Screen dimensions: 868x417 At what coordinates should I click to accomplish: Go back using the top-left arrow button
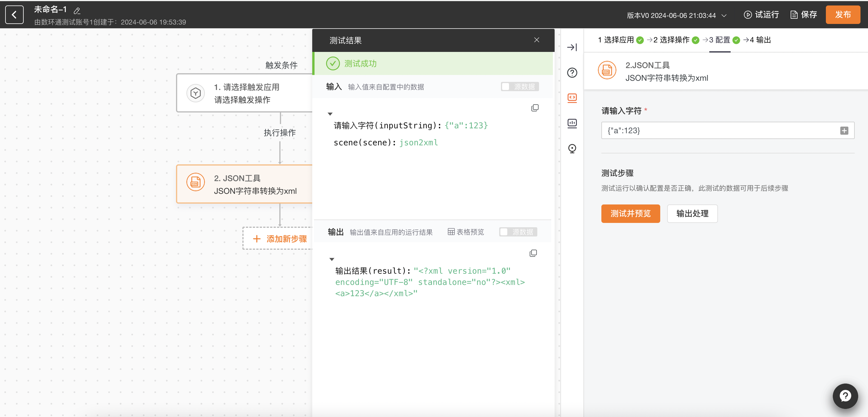14,15
